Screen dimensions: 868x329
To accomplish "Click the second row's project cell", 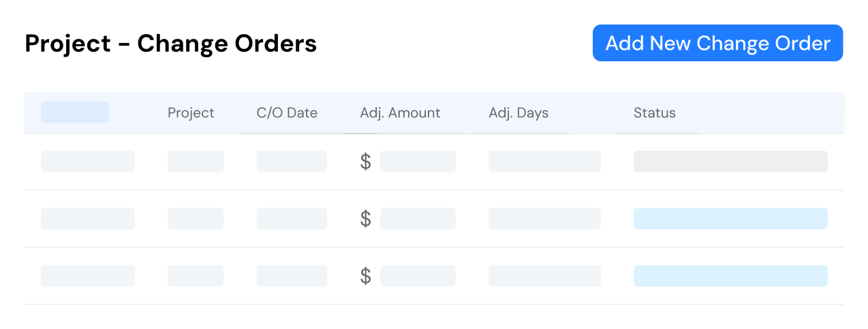I will 196,219.
